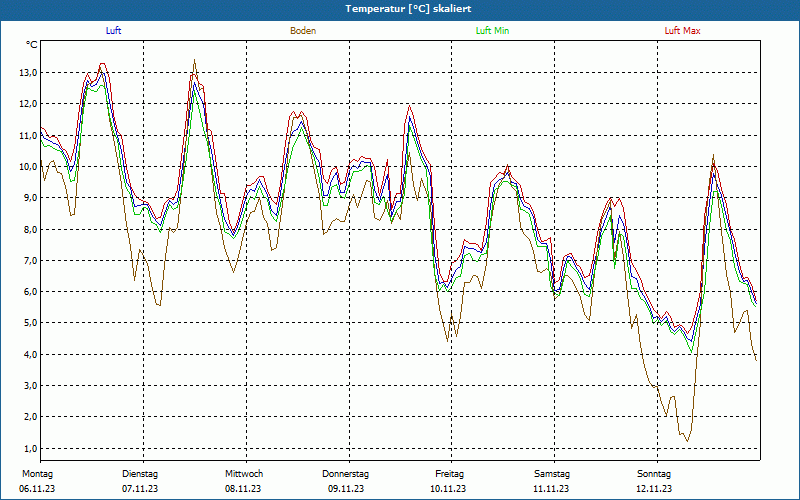Click the 'Donnerstag' day label
The height and width of the screenshot is (500, 800).
[x=345, y=474]
